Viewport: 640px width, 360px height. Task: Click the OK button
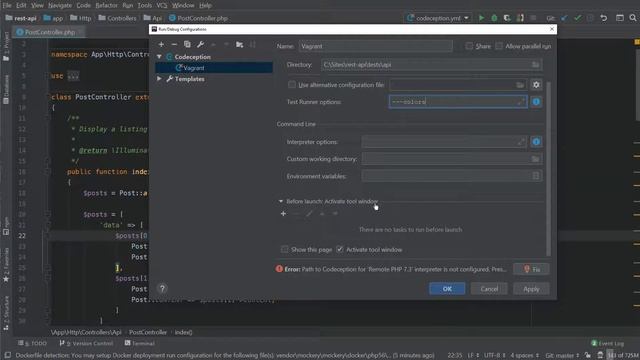click(447, 289)
